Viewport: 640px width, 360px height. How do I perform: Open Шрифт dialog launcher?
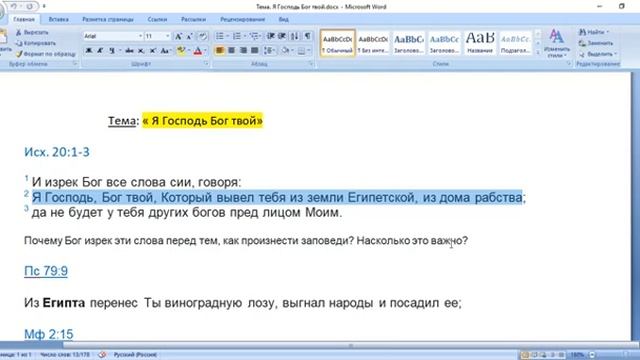coord(206,64)
